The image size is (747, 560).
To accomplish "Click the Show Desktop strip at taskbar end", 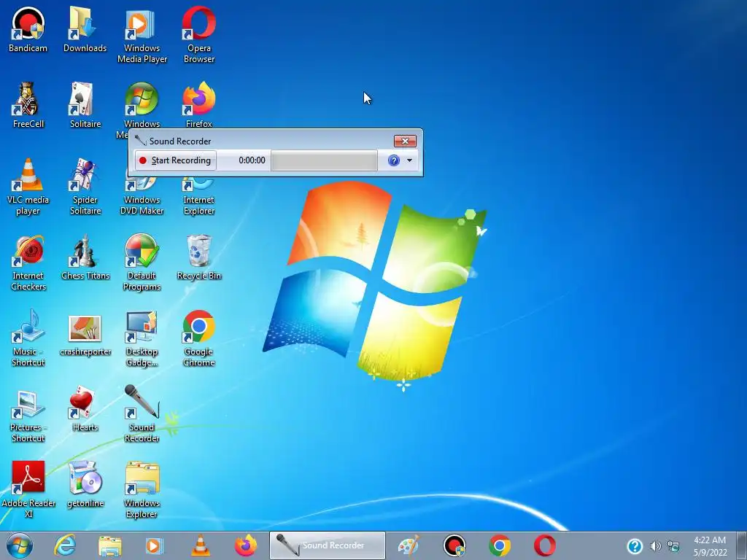I will click(x=742, y=545).
